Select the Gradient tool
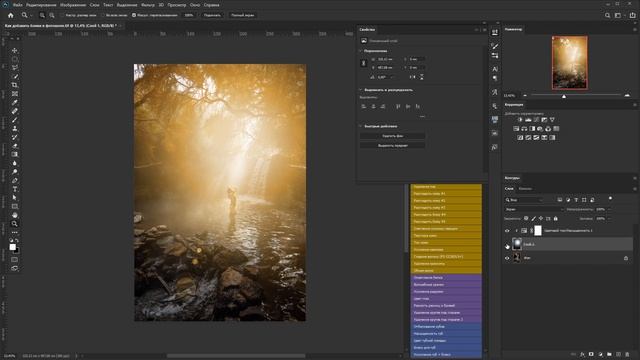The width and height of the screenshot is (640, 360). [x=15, y=154]
